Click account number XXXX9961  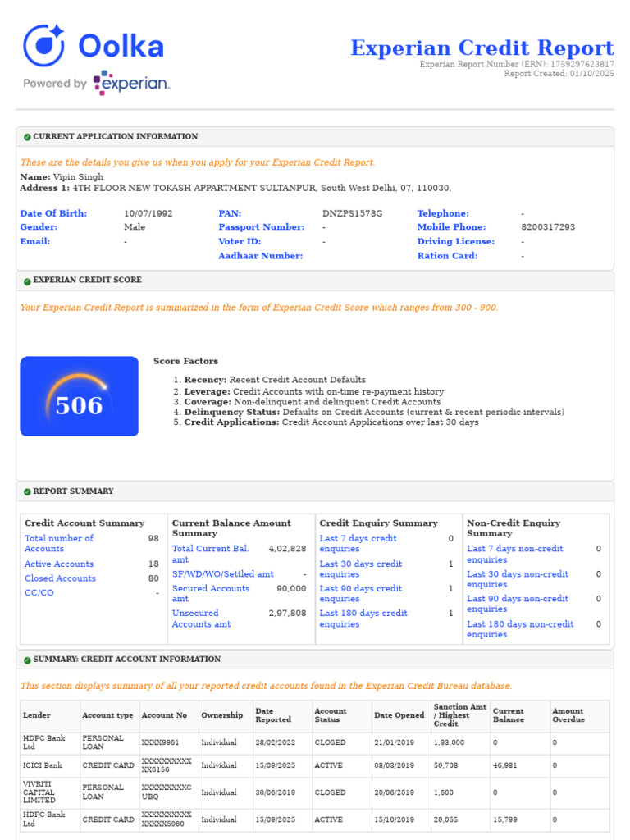[160, 742]
